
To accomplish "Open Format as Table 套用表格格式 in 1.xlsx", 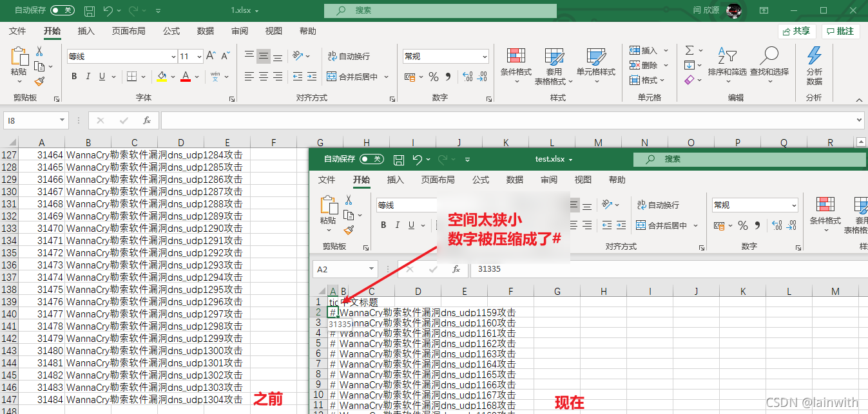I will (x=554, y=66).
